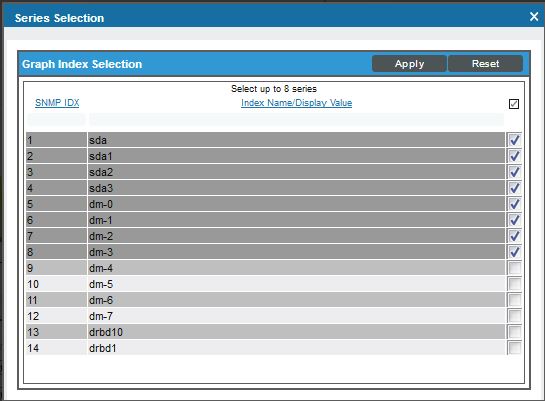The image size is (545, 401).
Task: Uncheck the sda series checkbox
Action: click(x=514, y=140)
